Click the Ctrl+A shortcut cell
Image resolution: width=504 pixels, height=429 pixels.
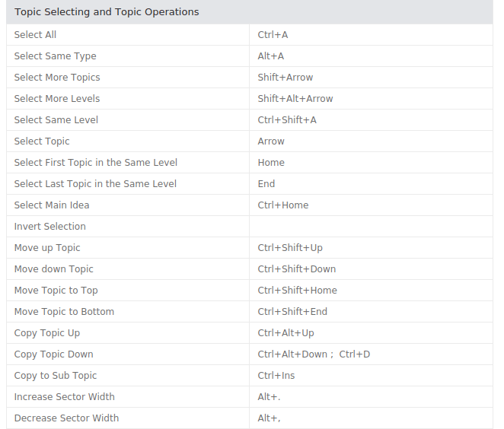[x=371, y=35]
